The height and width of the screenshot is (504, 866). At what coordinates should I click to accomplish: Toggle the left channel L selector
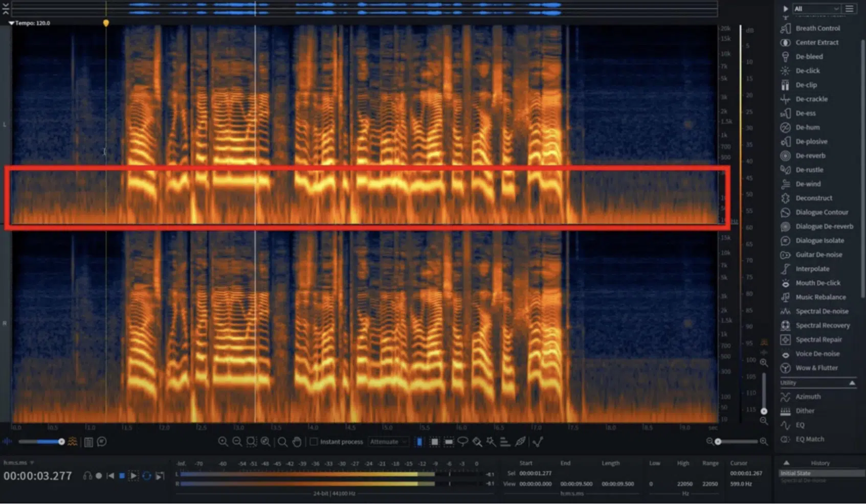click(5, 124)
